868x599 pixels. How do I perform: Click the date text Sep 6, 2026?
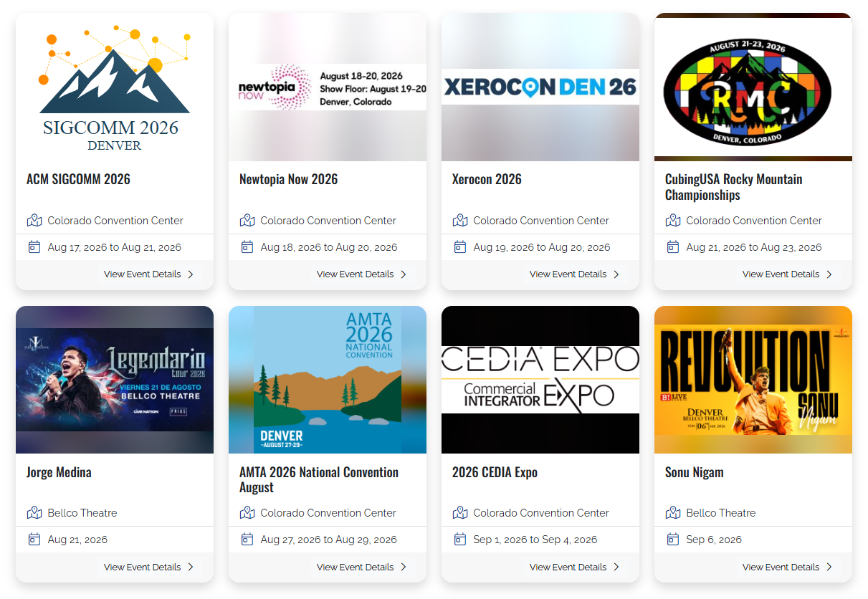click(714, 540)
